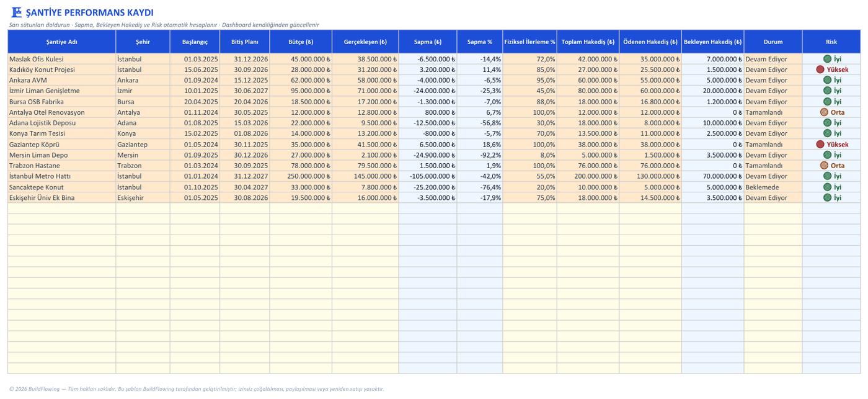The width and height of the screenshot is (868, 399).
Task: Click the red risk icon for Gaziantep Köprü
Action: click(x=820, y=144)
